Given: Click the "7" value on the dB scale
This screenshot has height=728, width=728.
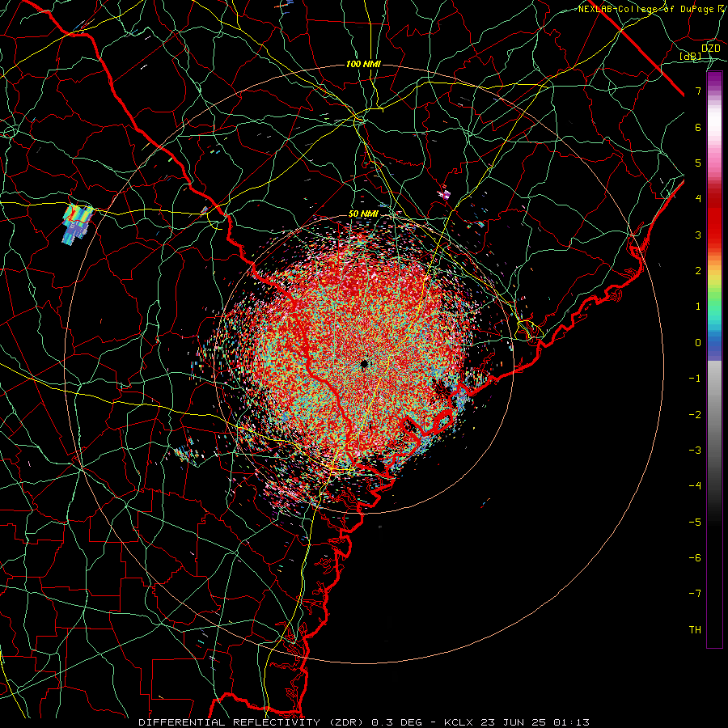Looking at the screenshot, I should coord(698,91).
